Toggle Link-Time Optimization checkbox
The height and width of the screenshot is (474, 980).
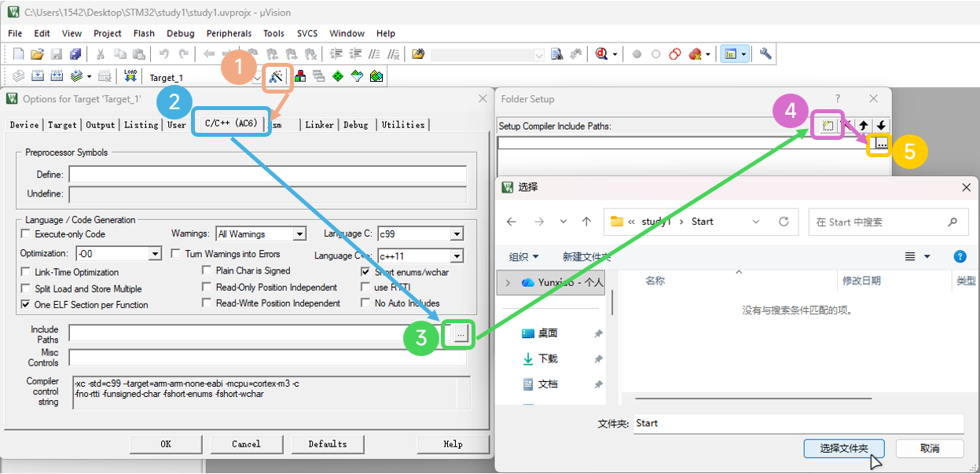click(26, 272)
